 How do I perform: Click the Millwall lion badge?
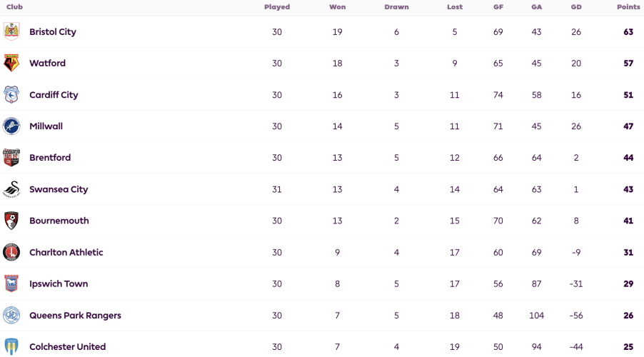click(x=11, y=126)
